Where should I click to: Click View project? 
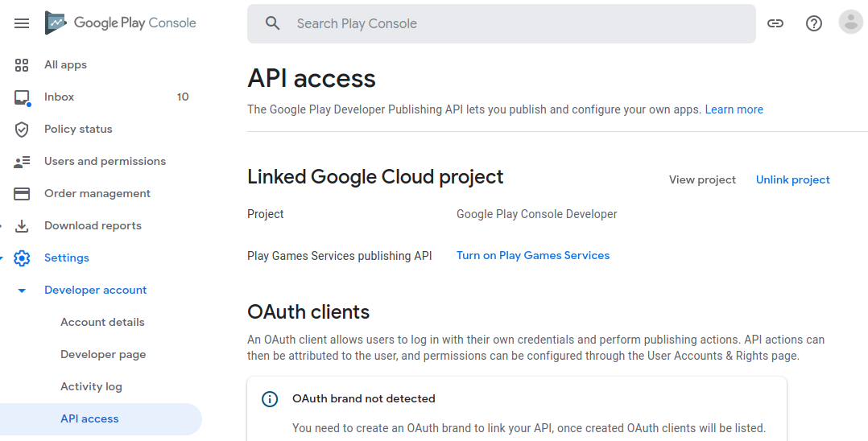pos(702,179)
